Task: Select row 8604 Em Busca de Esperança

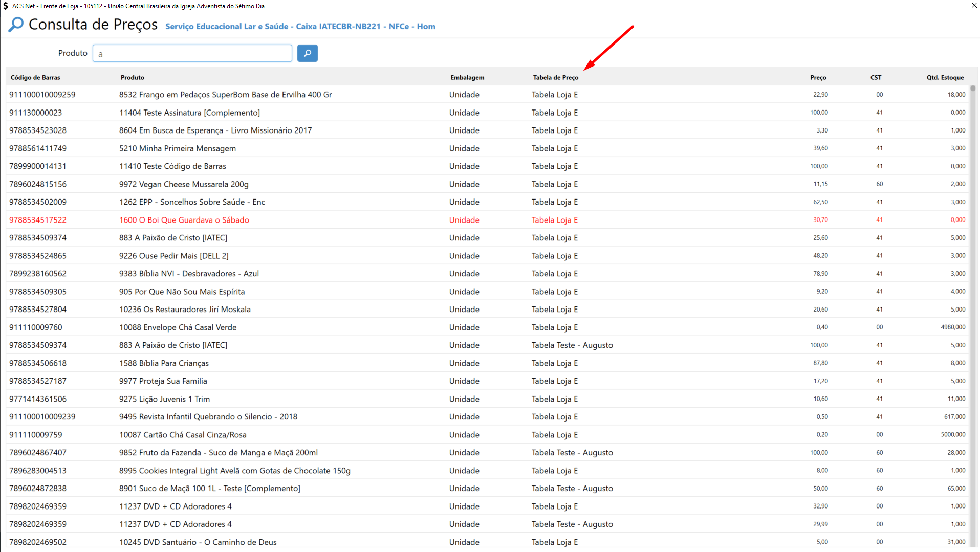Action: coord(488,130)
